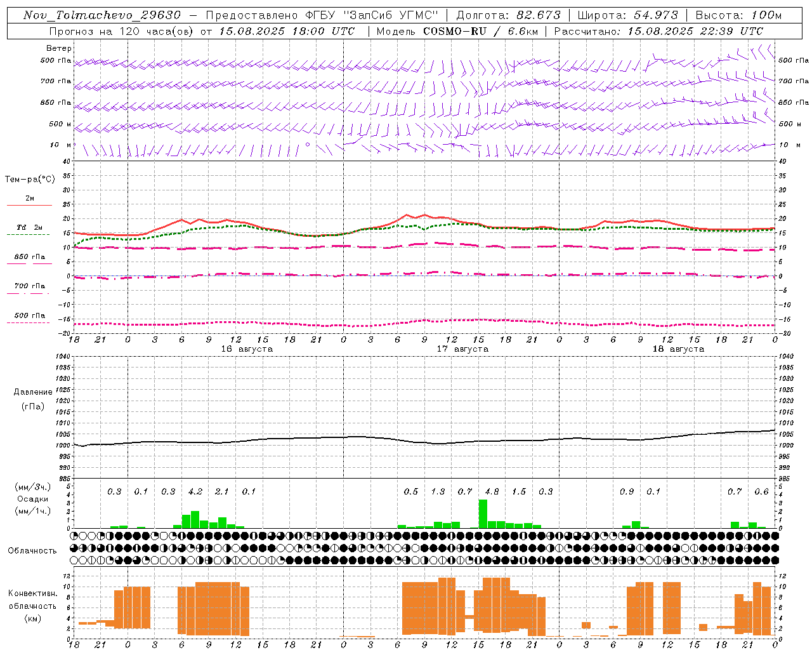Image resolution: width=812 pixels, height=650 pixels.
Task: Click the Высота: 100м header field
Action: click(738, 15)
